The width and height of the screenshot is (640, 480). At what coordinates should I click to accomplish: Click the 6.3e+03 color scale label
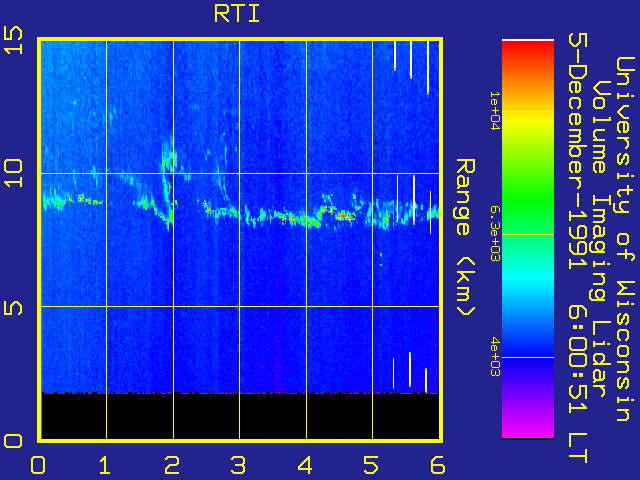[x=494, y=234]
